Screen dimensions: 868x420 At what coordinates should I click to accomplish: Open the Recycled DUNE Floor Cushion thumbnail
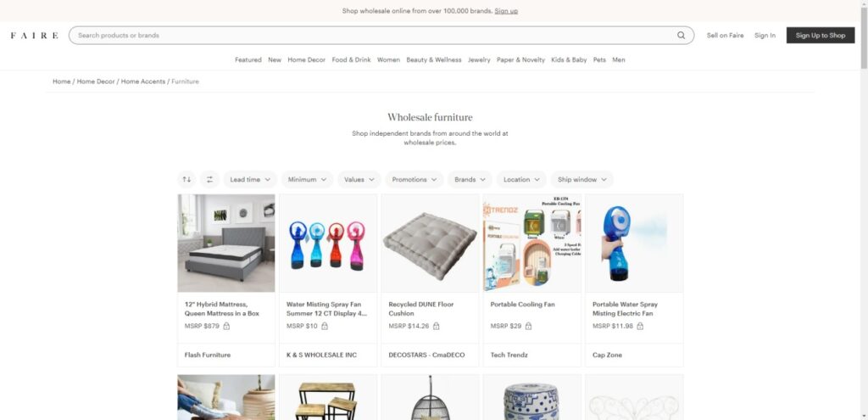[430, 244]
